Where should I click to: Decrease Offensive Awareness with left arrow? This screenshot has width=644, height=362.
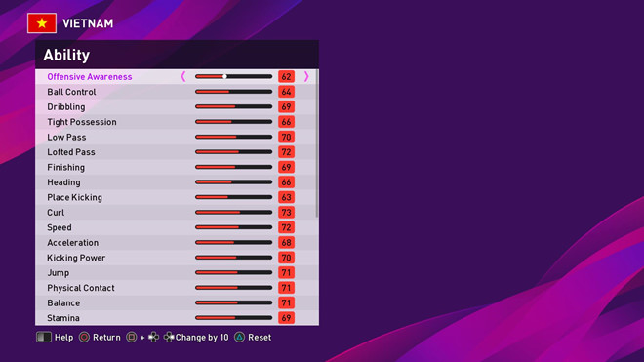(x=183, y=76)
